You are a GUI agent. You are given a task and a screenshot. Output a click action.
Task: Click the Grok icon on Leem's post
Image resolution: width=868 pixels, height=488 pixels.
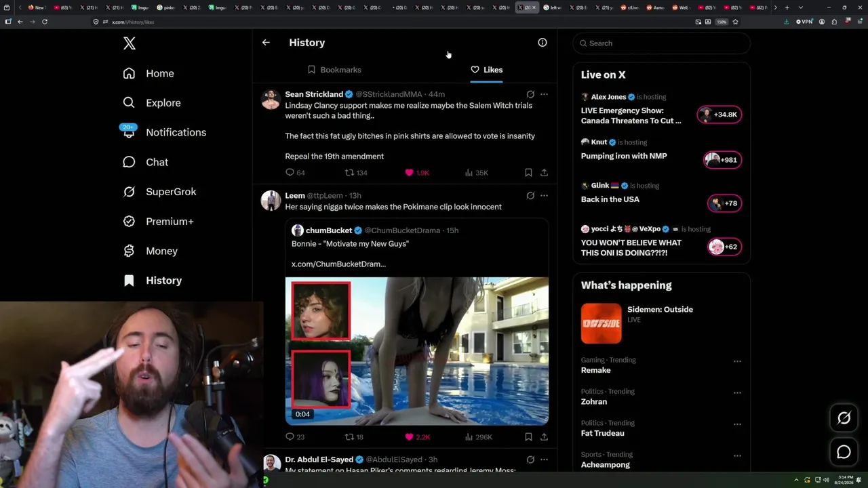tap(530, 195)
